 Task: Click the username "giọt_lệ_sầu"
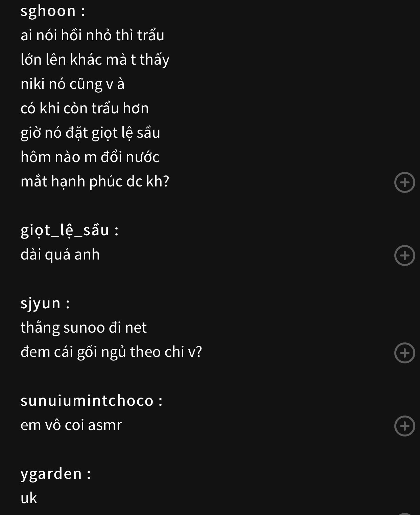65,230
